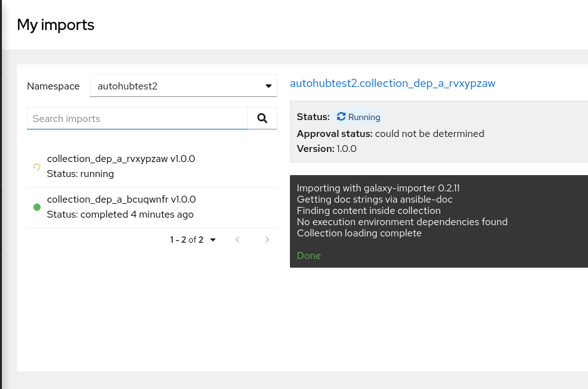Open the autohubtest2.collection_dep_a_rvxypzaw link

(x=393, y=83)
